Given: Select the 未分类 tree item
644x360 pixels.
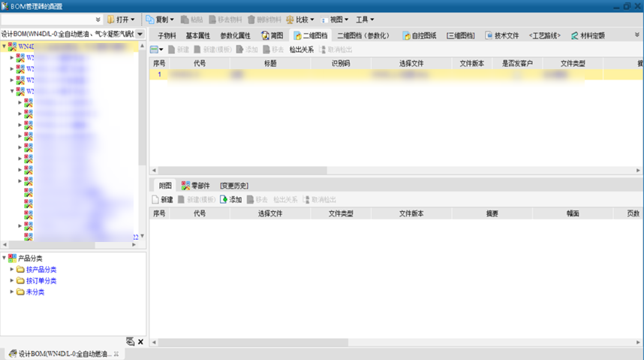Looking at the screenshot, I should click(35, 292).
